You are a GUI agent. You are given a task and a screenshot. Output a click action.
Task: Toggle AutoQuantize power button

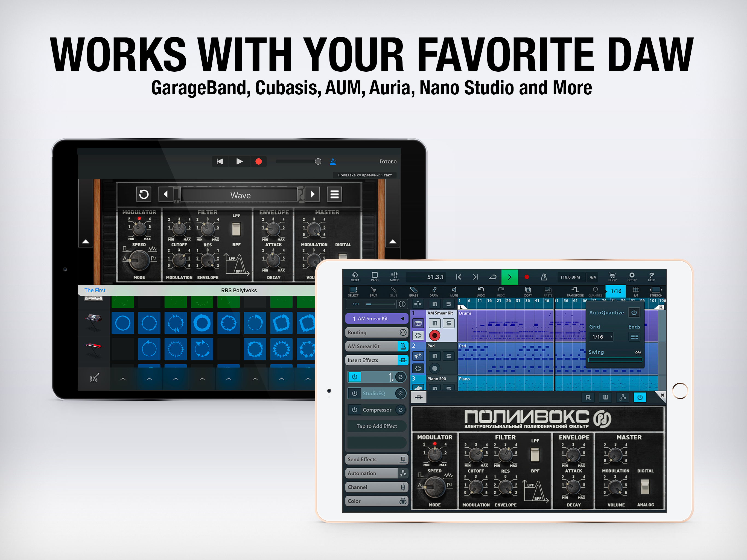(634, 313)
